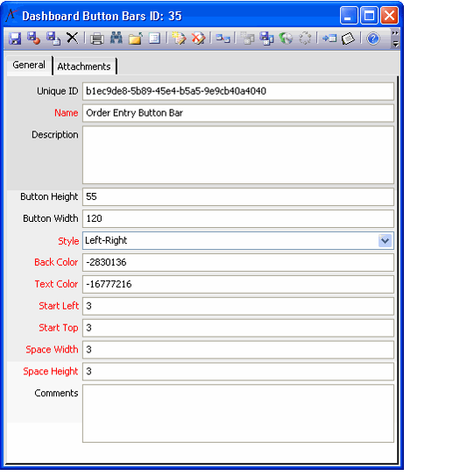This screenshot has width=460, height=476.
Task: Expand toolbar overflow double-arrow at top right
Action: [395, 32]
